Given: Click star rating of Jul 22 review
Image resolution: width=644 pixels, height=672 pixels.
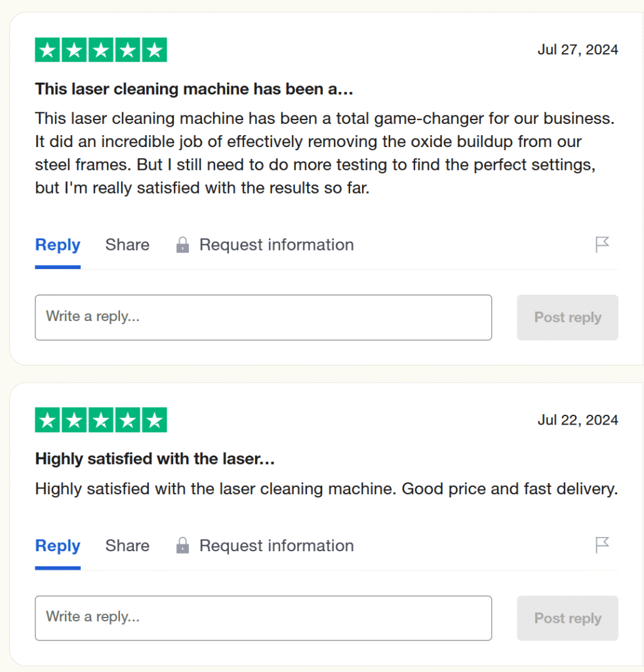Looking at the screenshot, I should tap(101, 420).
